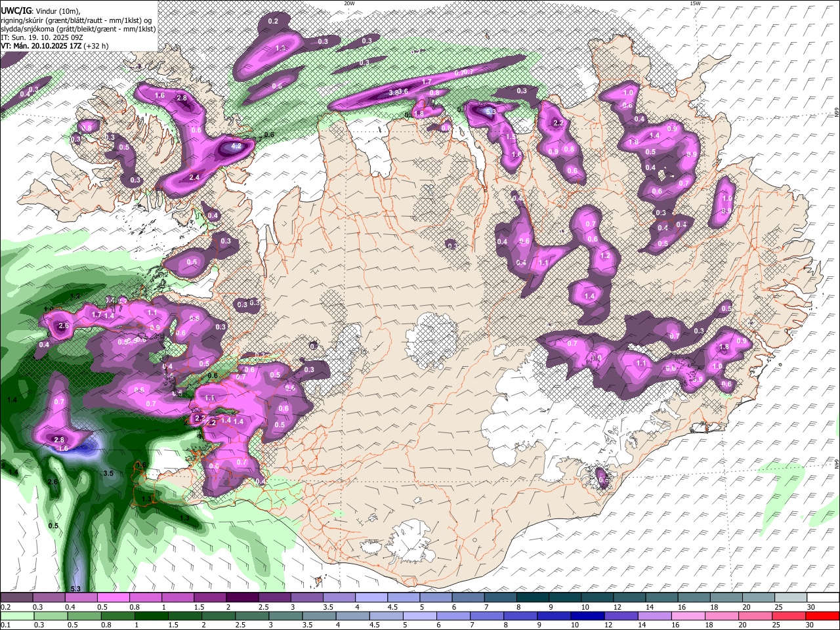Click the 5.3 value on the northern coast
The width and height of the screenshot is (840, 630).
[492, 112]
